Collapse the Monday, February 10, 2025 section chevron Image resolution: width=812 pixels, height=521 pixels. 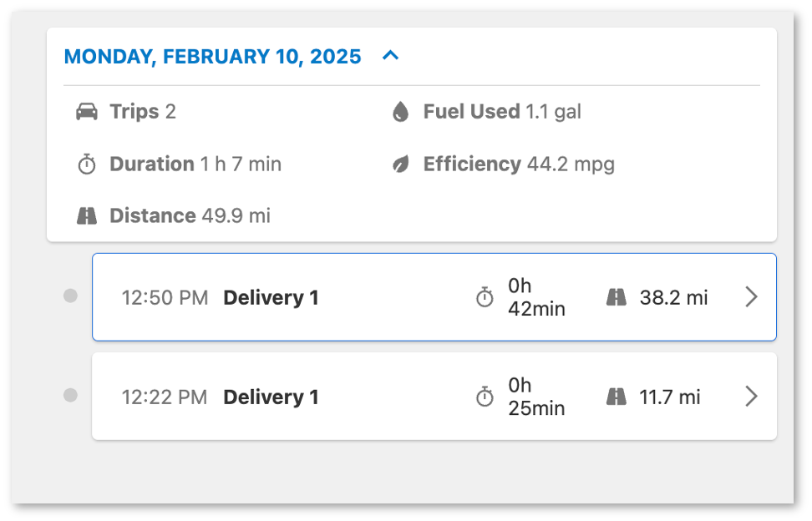390,55
